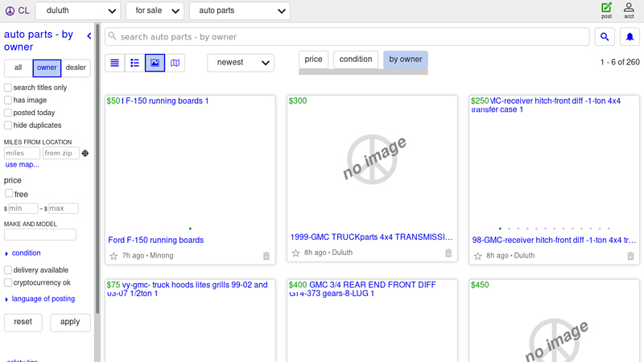Open the $400 GMC 3/4 REAR END listing

362,289
